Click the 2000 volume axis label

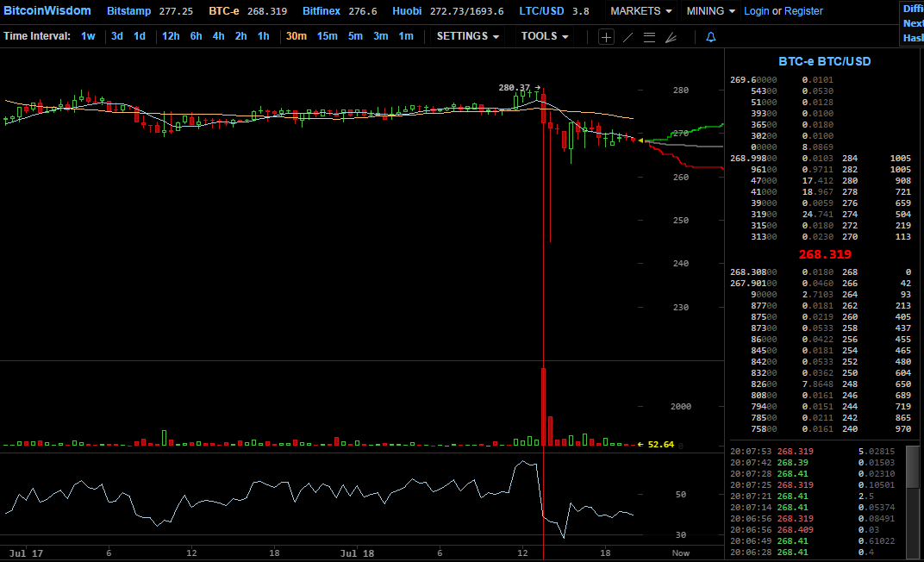coord(681,407)
